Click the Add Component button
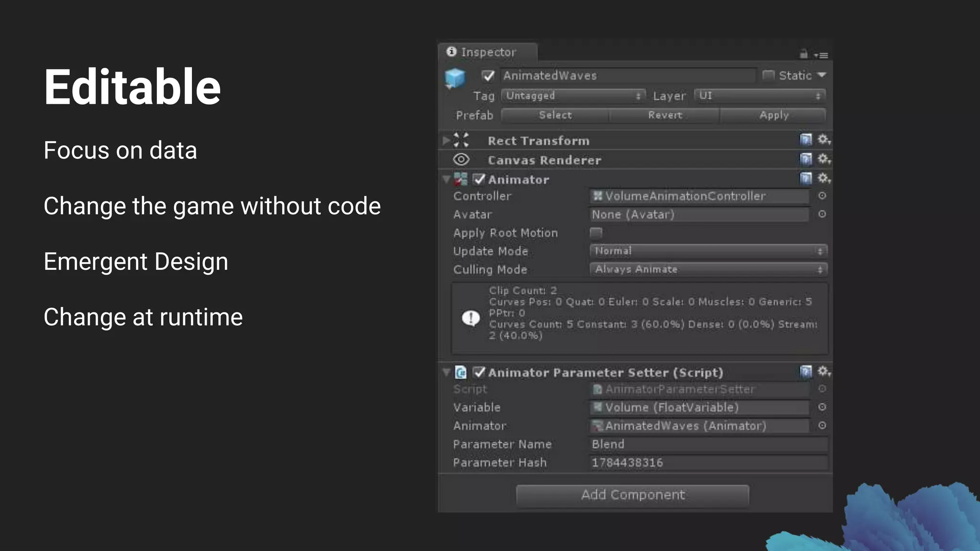Screen dimensions: 980x551 [632, 495]
